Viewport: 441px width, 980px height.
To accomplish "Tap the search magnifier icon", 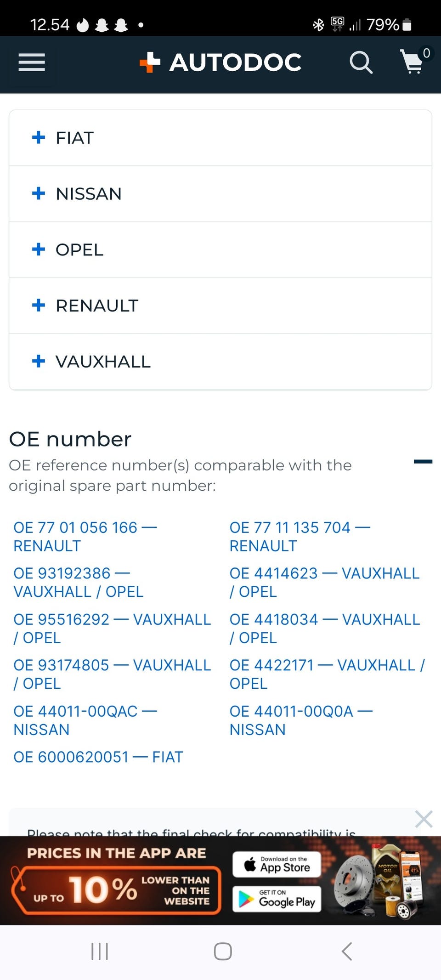I will point(361,62).
